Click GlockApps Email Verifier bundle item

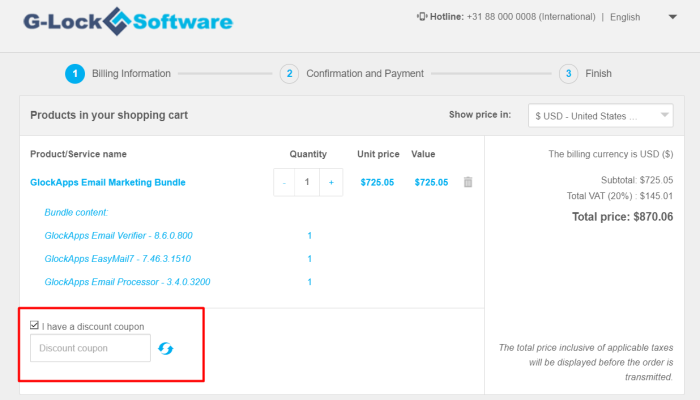(x=118, y=236)
